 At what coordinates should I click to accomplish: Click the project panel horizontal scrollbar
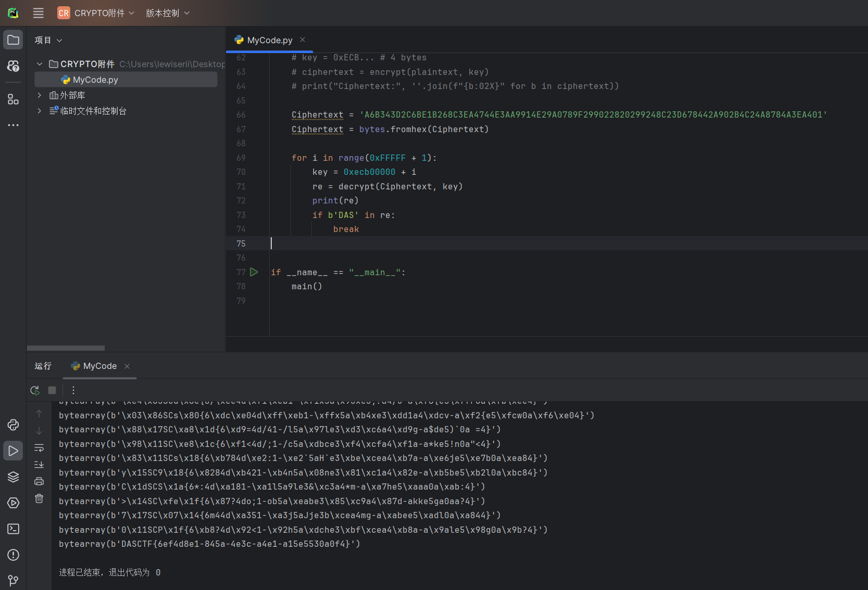(66, 348)
